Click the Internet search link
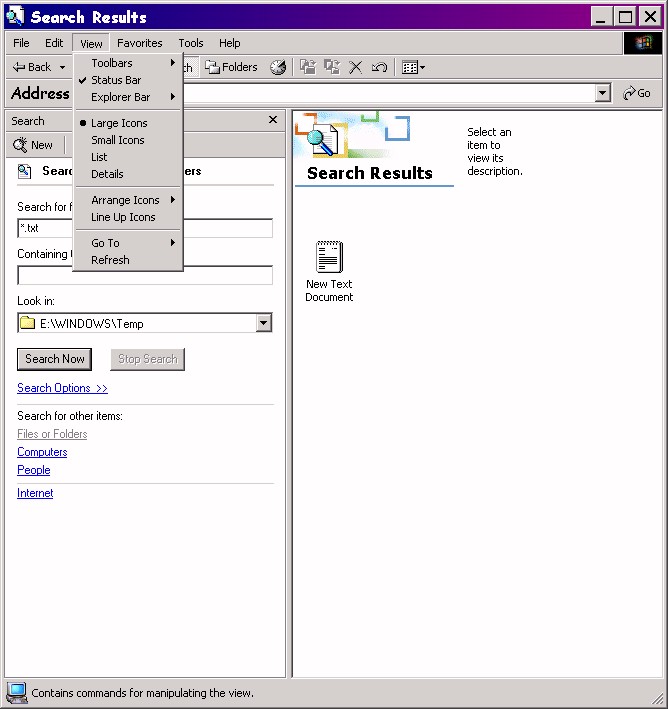The width and height of the screenshot is (668, 709). [x=35, y=493]
